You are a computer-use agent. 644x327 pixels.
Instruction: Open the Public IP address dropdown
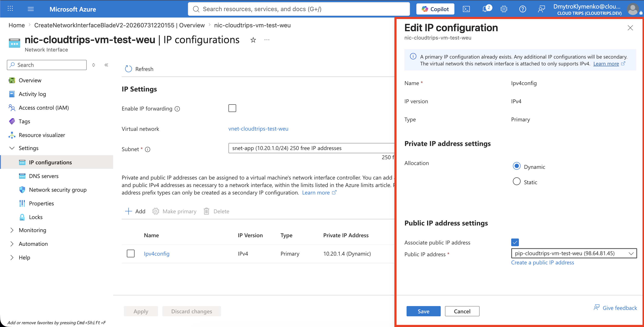coord(574,253)
